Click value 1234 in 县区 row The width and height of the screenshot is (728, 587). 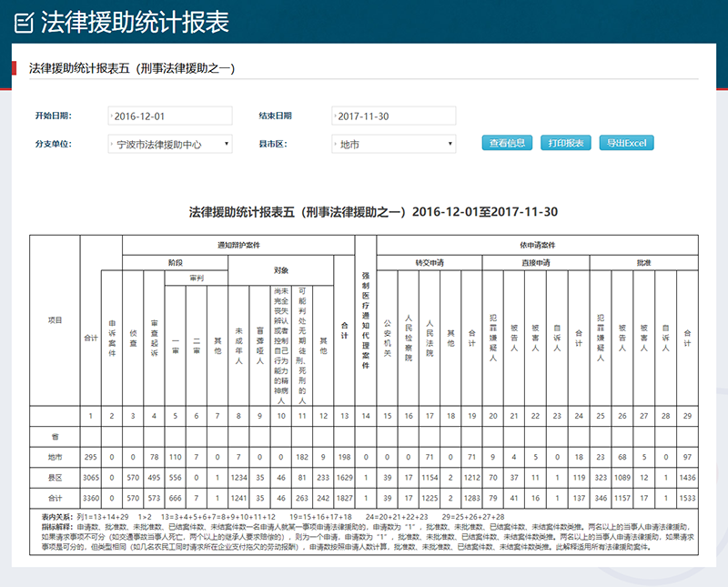point(238,478)
